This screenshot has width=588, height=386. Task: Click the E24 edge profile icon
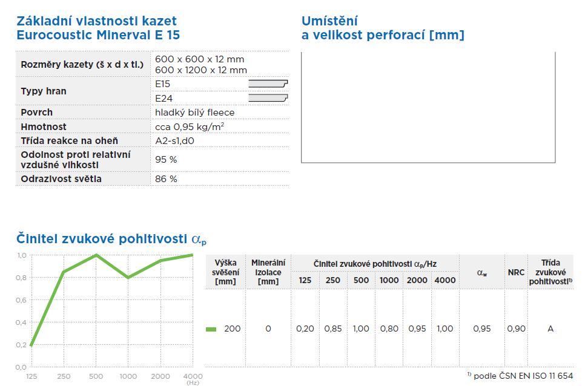[268, 98]
